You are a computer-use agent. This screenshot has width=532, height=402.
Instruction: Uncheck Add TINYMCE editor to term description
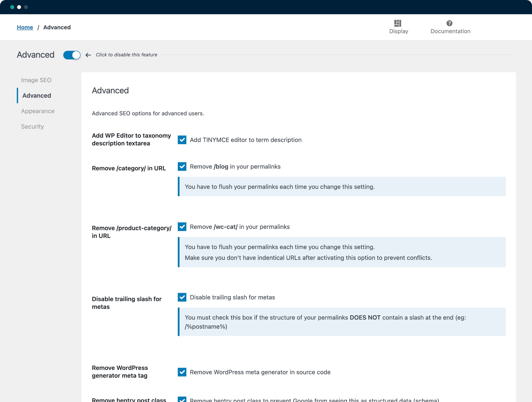(x=182, y=140)
